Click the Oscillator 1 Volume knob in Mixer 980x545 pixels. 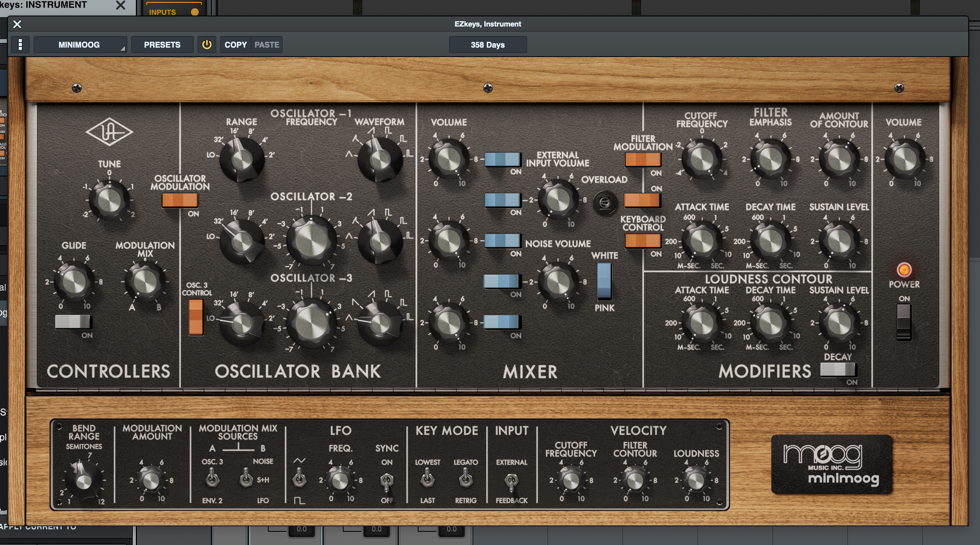point(449,159)
